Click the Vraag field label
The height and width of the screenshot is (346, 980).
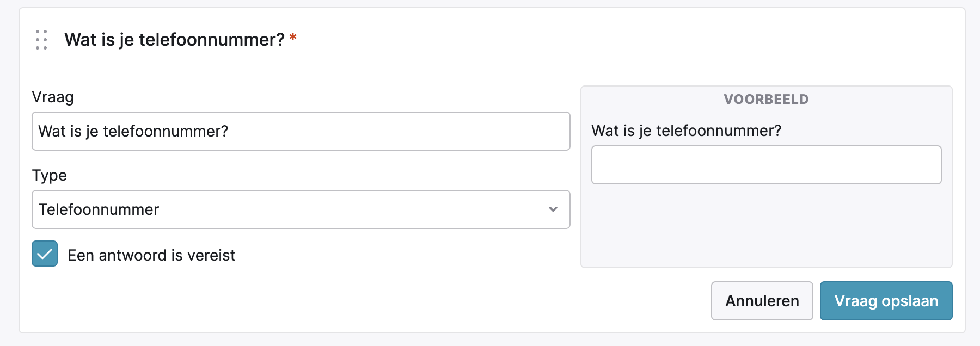(53, 97)
